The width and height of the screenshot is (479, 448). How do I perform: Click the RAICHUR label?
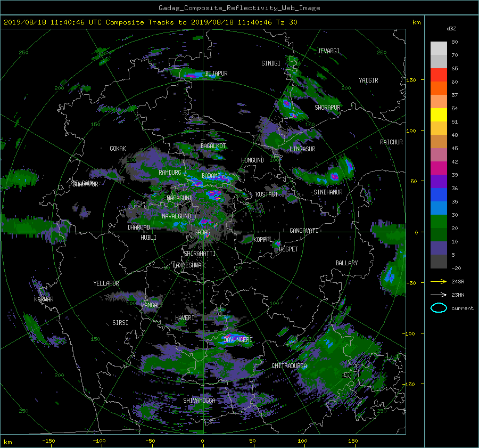click(x=391, y=142)
